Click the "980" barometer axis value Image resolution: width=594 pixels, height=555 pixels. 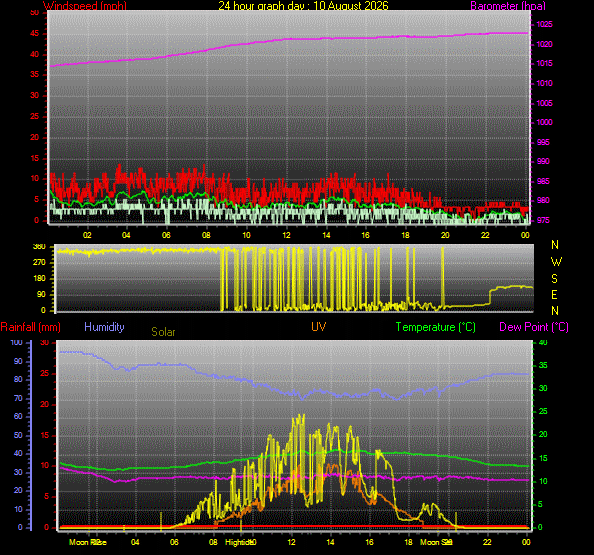(x=543, y=200)
